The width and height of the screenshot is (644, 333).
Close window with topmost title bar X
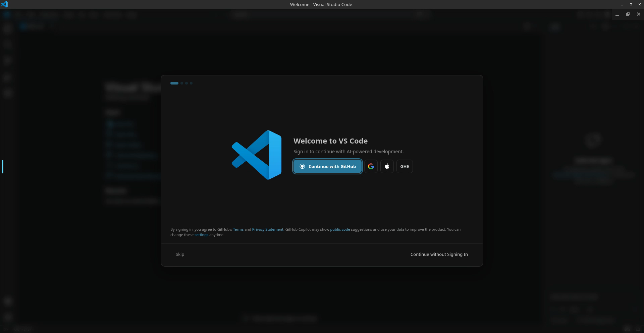639,4
